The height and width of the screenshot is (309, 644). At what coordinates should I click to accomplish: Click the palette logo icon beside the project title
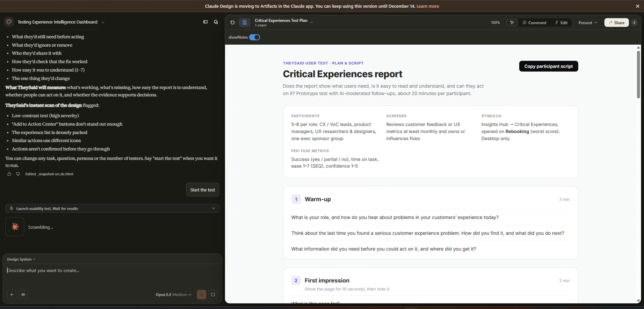point(9,22)
